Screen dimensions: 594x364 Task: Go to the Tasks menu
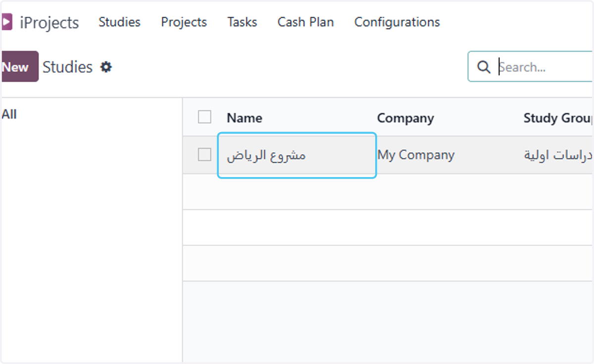[x=242, y=22]
